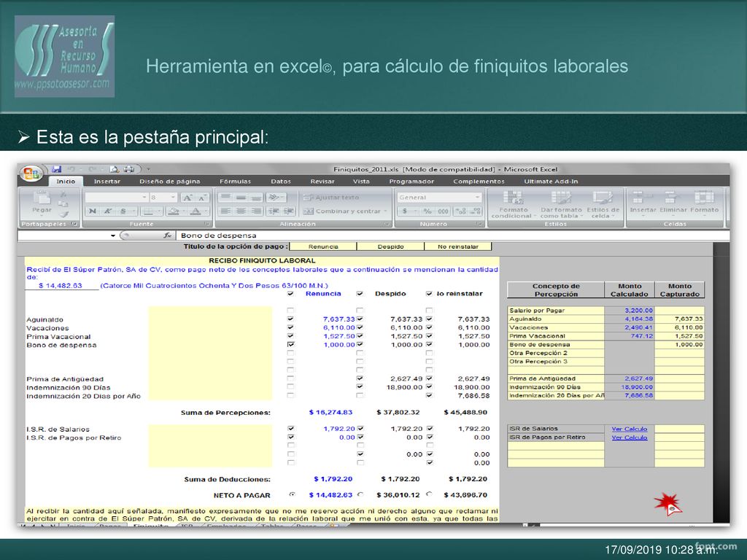This screenshot has height=560, width=747.
Task: Click the decrease decimal icon
Action: pos(476,211)
